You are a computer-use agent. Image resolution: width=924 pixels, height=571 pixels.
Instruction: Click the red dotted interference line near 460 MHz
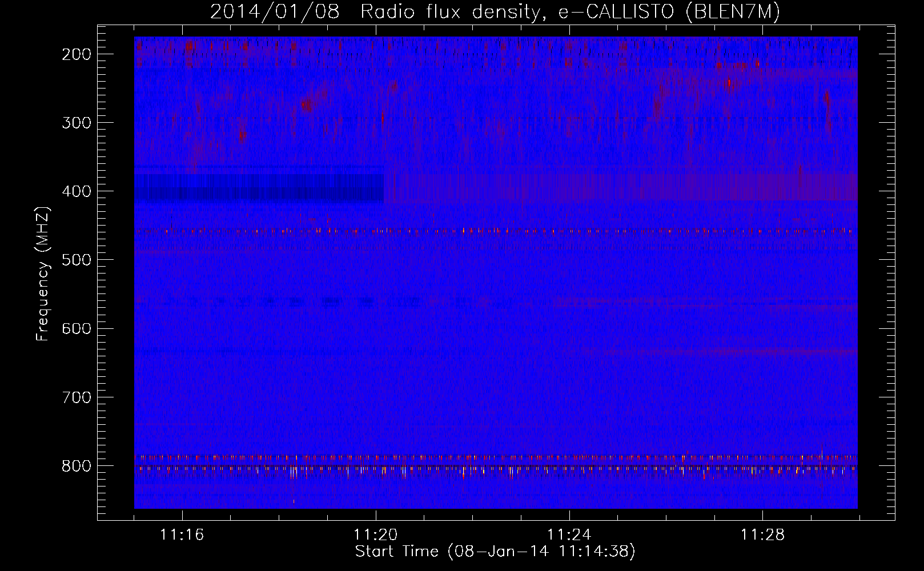496,231
